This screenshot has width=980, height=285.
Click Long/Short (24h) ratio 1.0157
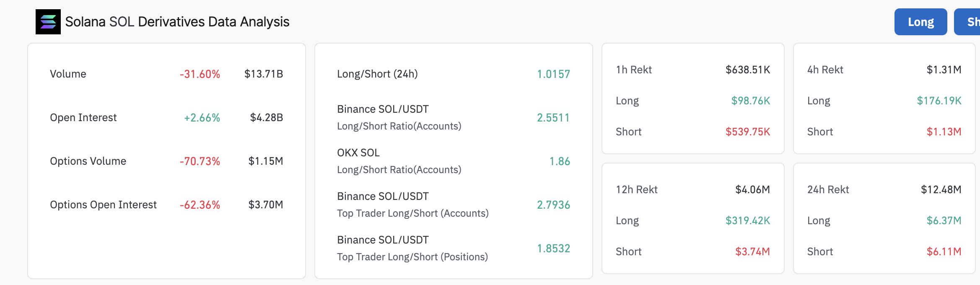click(x=553, y=74)
